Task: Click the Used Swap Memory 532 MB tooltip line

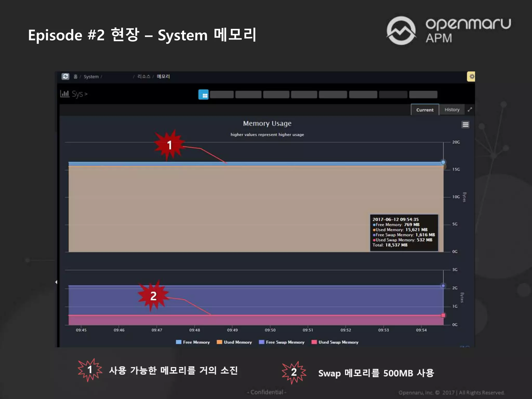Action: [402, 240]
